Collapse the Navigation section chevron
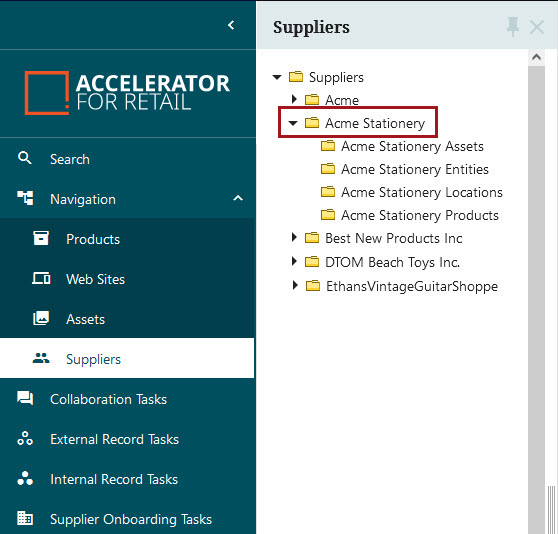Viewport: 558px width, 534px height. [x=238, y=199]
